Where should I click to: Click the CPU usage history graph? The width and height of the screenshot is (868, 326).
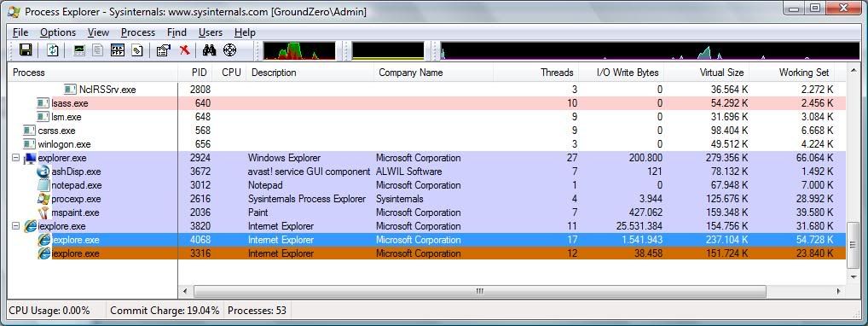click(x=299, y=50)
